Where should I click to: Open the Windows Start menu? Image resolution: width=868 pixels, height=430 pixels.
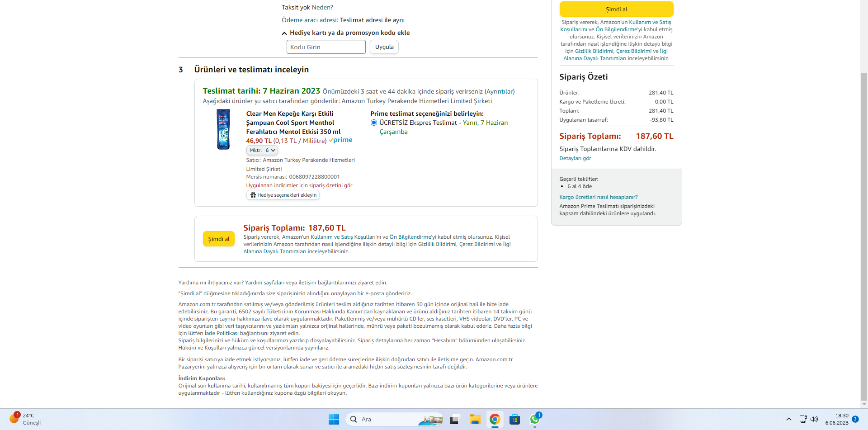point(334,420)
